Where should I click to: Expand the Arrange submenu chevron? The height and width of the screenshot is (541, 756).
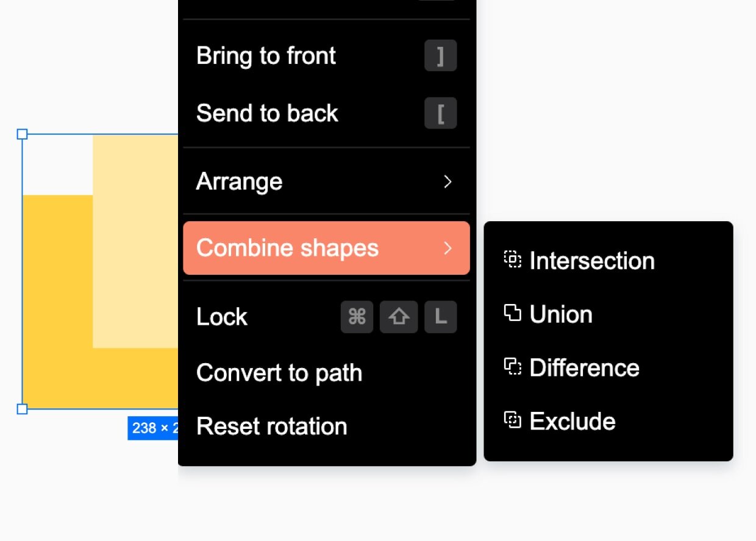[448, 182]
